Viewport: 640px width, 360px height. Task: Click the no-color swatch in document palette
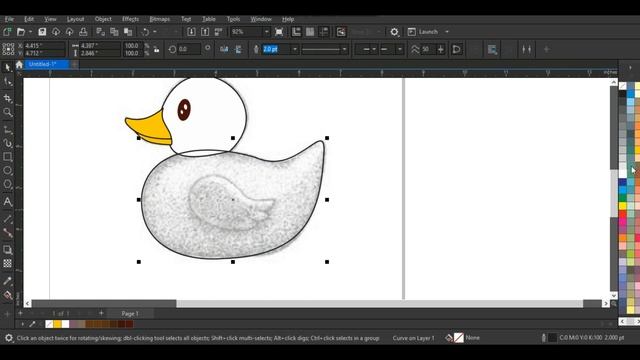point(49,324)
